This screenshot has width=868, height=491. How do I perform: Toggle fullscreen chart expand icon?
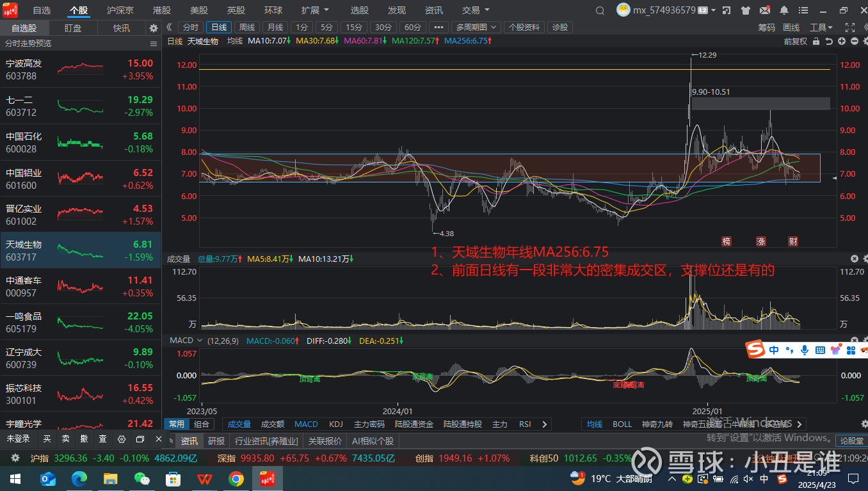(849, 28)
